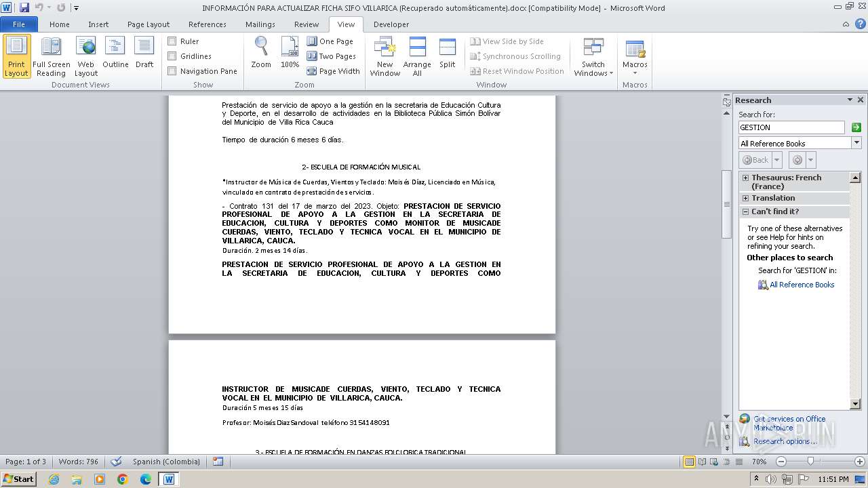Zoom to Page Width
The height and width of the screenshot is (488, 868).
pyautogui.click(x=334, y=71)
